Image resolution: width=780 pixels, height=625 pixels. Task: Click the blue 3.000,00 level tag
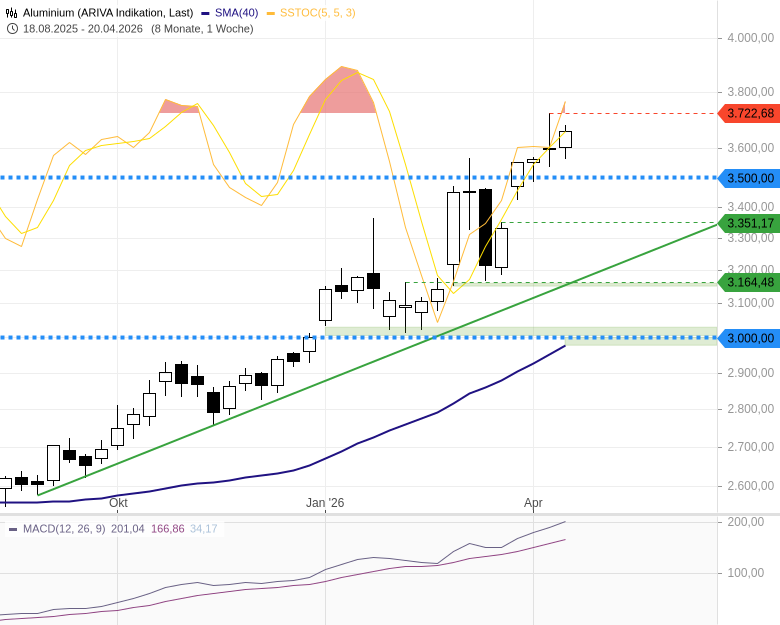coord(750,338)
